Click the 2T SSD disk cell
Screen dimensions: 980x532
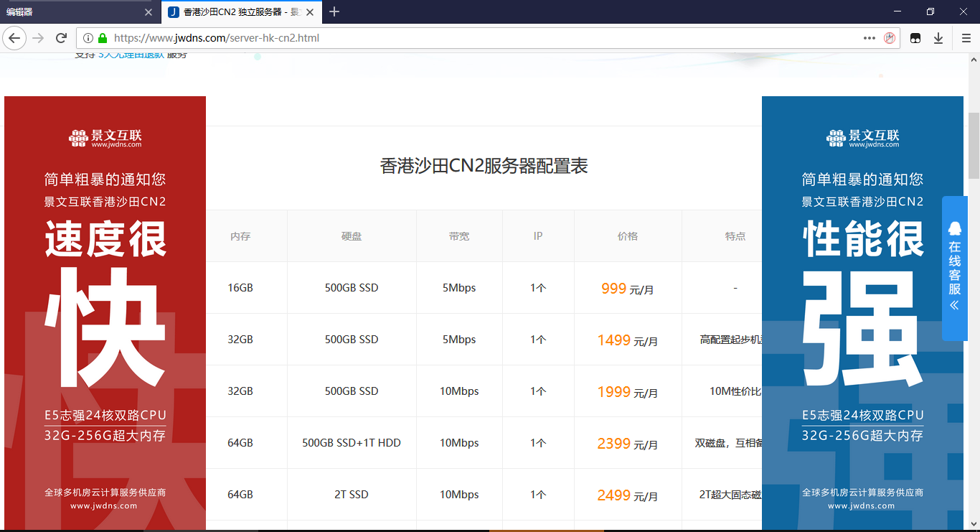352,495
